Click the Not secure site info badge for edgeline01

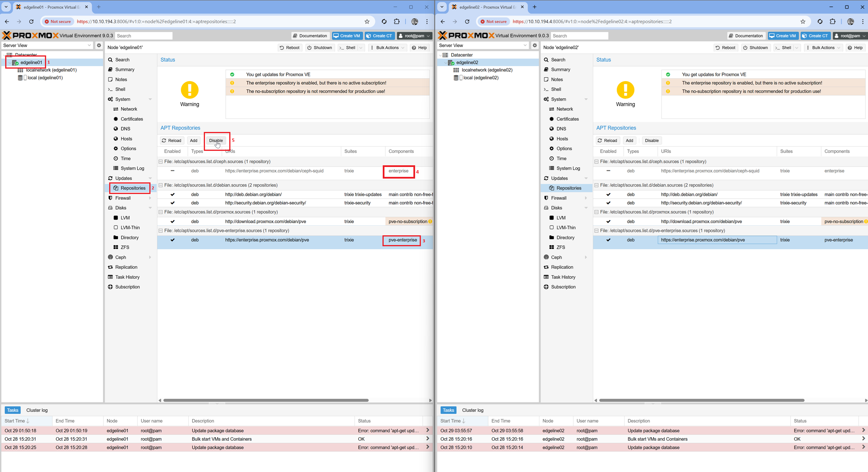click(58, 21)
